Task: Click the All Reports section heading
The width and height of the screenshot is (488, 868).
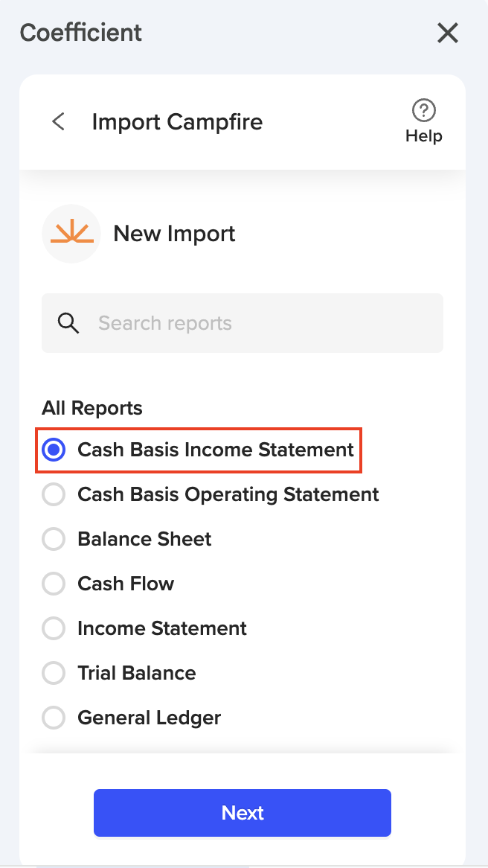Action: (x=92, y=408)
